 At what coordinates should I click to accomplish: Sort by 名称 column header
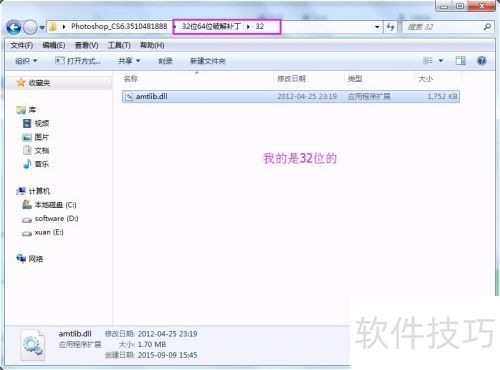131,79
